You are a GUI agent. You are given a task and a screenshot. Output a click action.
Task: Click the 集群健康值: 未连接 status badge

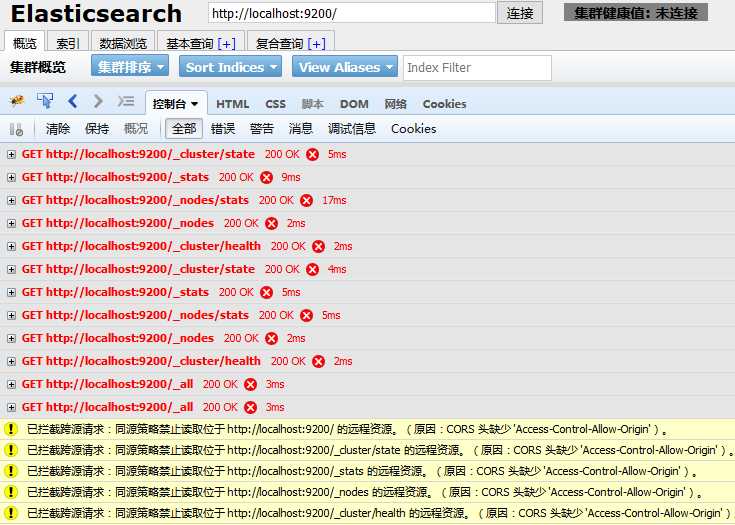[636, 13]
